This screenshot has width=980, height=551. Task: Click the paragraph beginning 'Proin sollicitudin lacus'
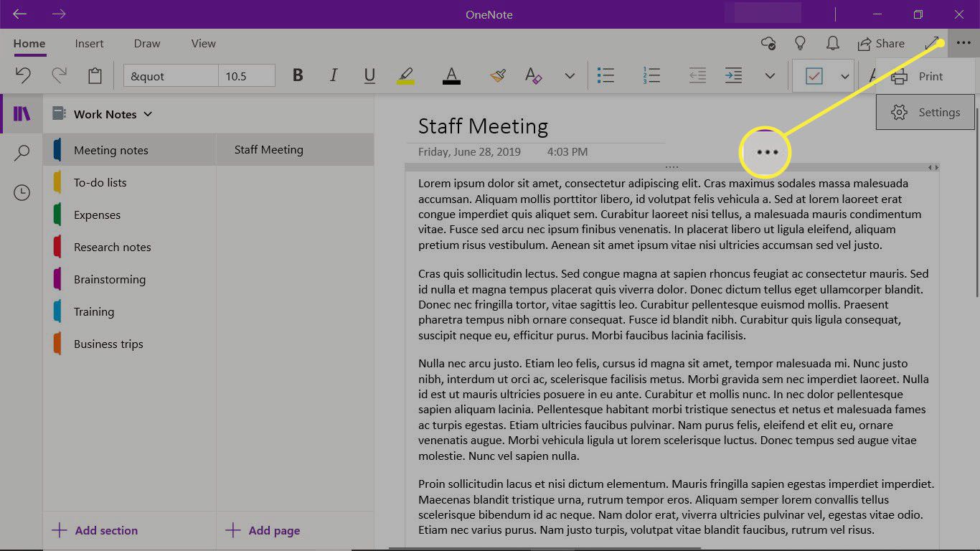coord(677,507)
